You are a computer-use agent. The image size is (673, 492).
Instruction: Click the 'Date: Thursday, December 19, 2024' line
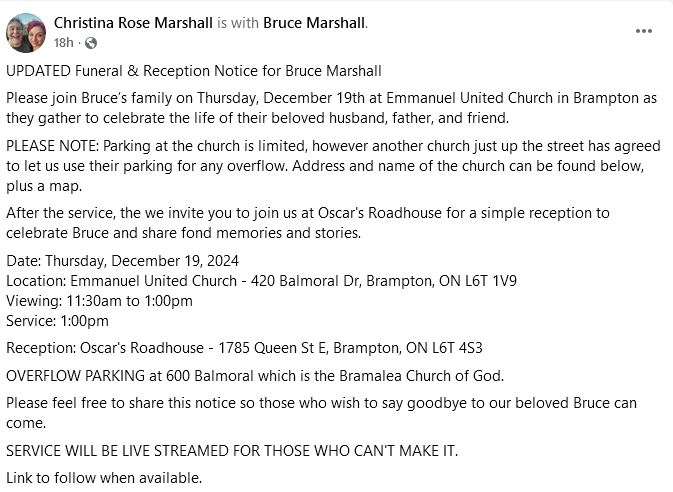[122, 261]
